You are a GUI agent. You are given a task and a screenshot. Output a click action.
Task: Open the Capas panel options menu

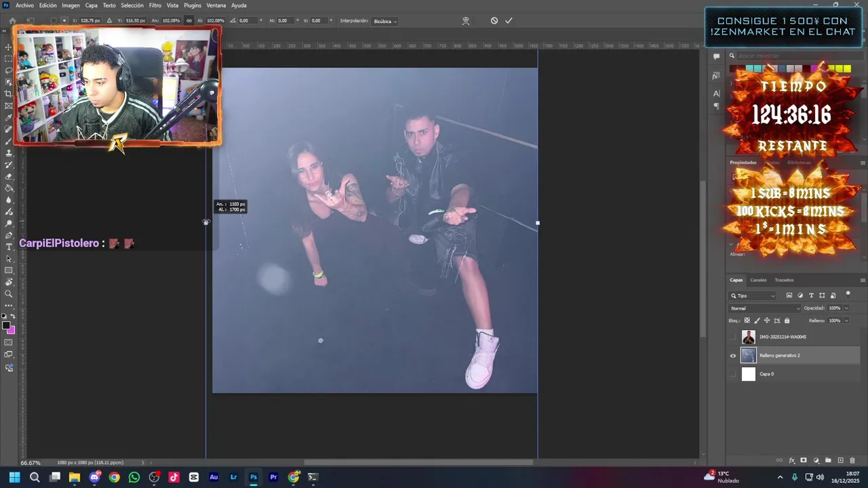(863, 280)
